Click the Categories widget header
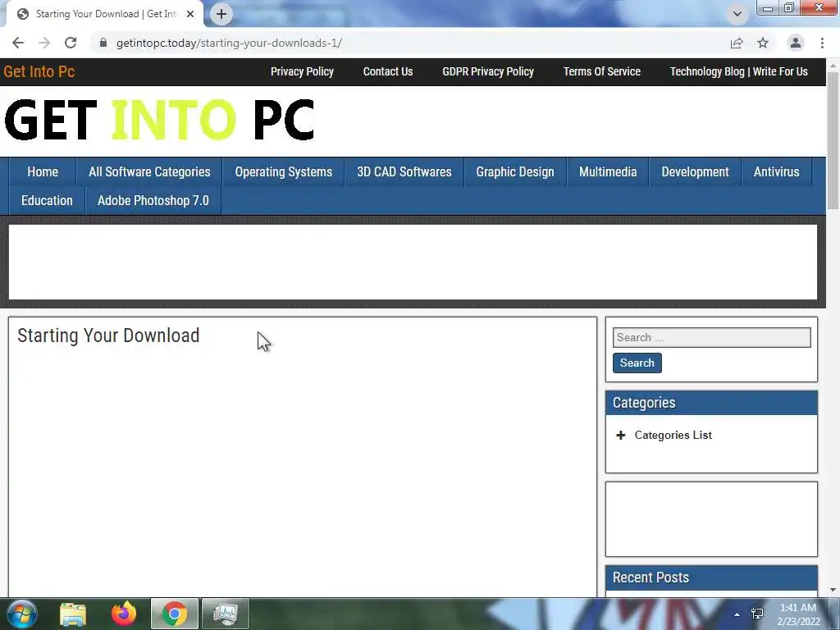The image size is (840, 630). 711,403
